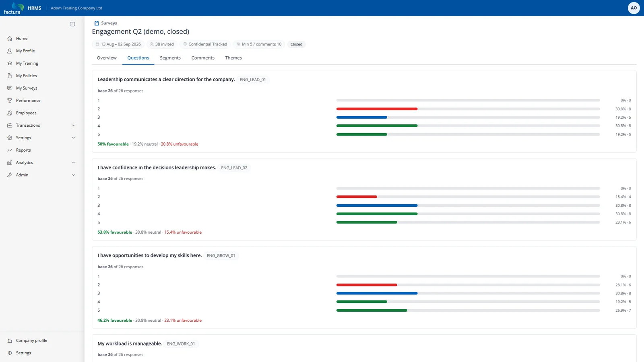Click the 38 invited chip
The image size is (644, 362).
tap(162, 44)
